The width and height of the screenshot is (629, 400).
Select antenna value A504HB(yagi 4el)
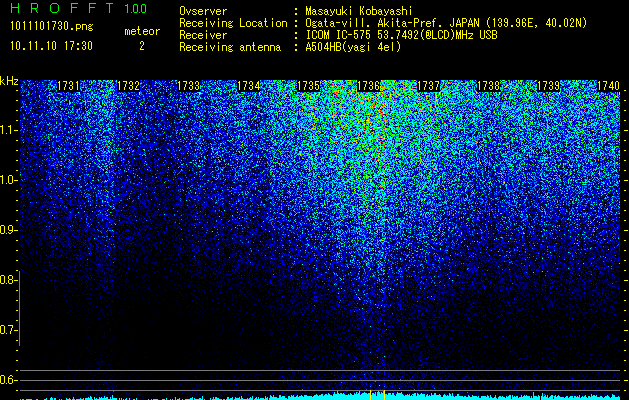[353, 47]
